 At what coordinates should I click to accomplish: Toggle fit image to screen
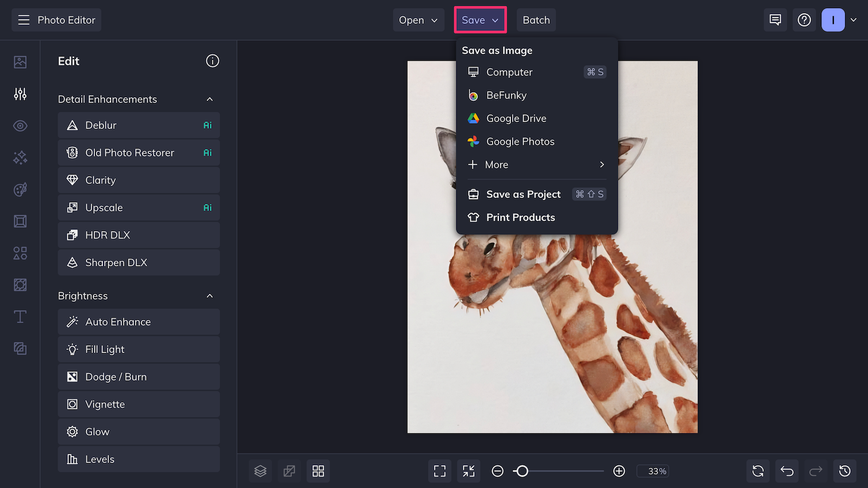coord(469,471)
